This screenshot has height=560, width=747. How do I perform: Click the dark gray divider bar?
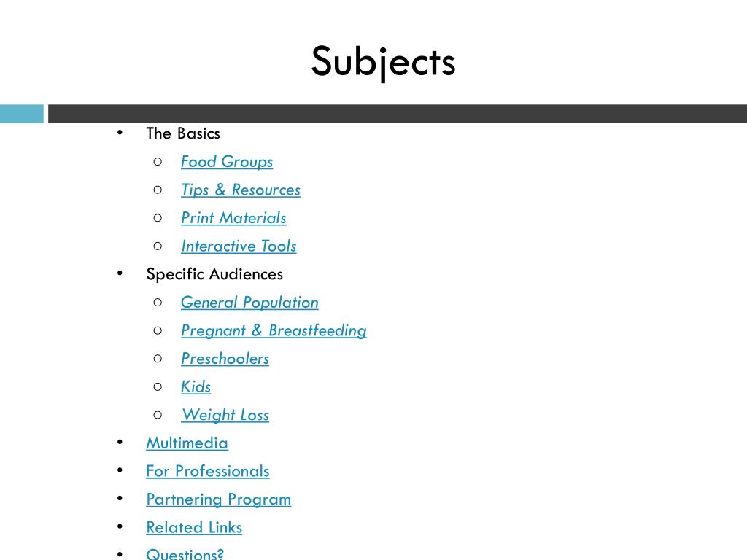[x=398, y=114]
